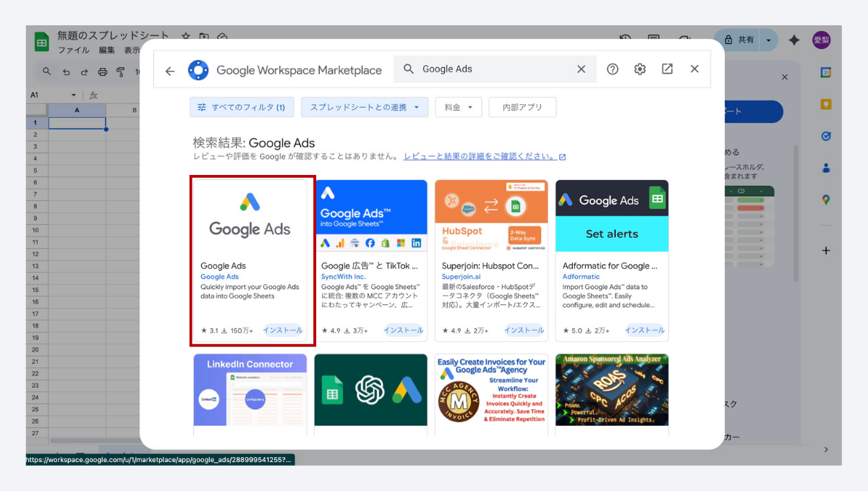Click the Google Sheets home logo

41,42
